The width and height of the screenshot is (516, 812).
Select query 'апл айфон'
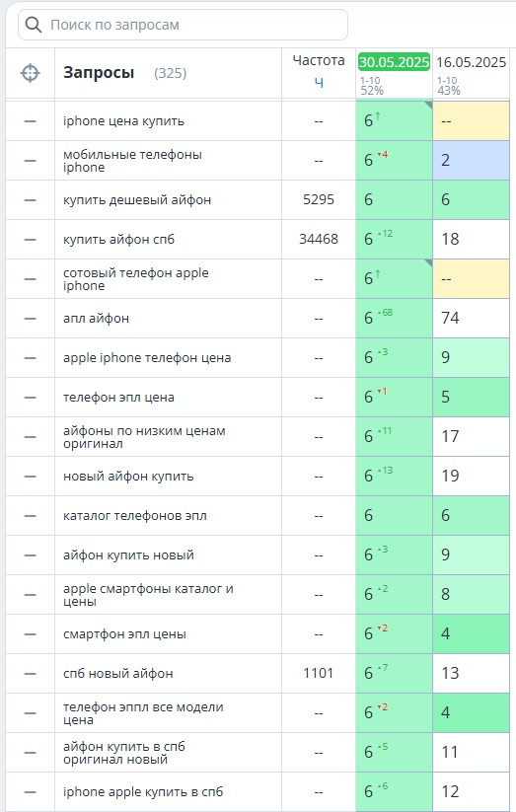[x=96, y=319]
